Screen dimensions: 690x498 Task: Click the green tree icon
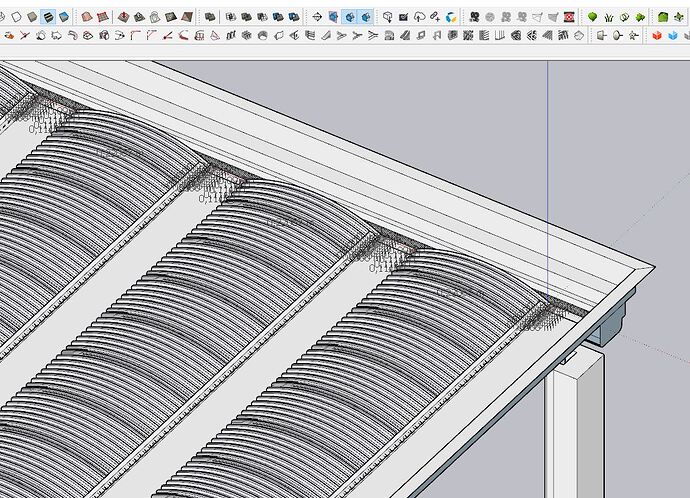pos(592,17)
